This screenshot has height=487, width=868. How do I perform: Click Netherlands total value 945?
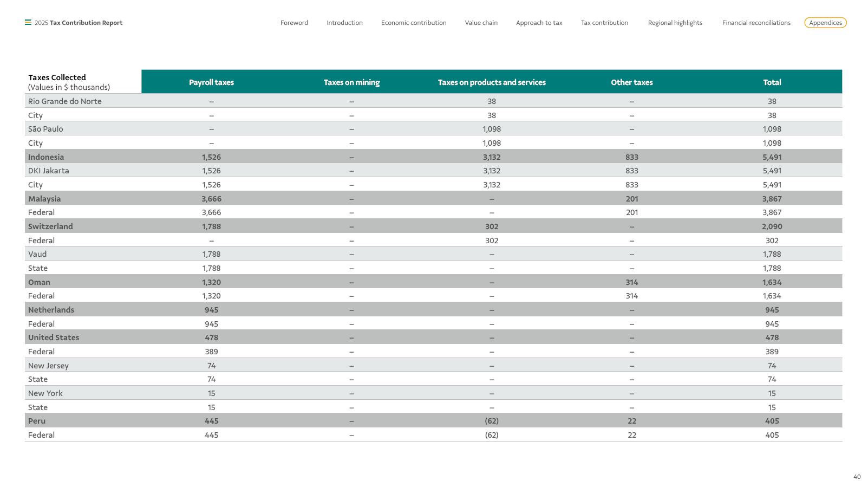click(x=772, y=310)
